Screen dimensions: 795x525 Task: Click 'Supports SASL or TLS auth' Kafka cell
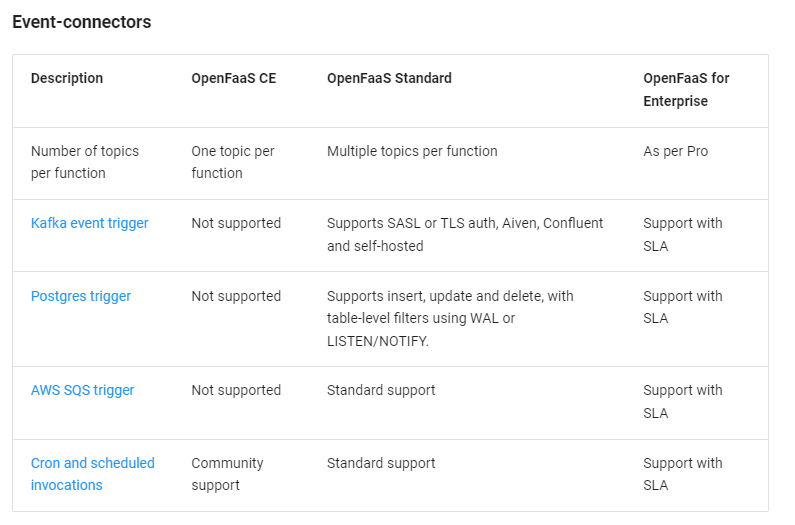[465, 234]
